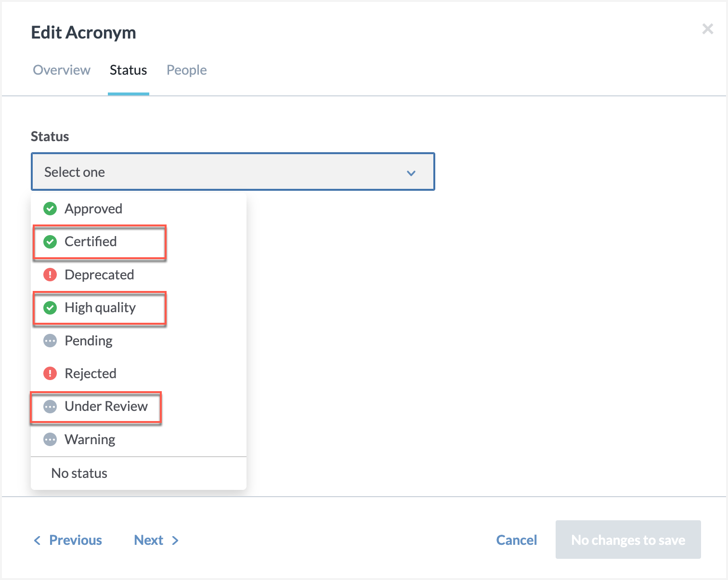Image resolution: width=728 pixels, height=580 pixels.
Task: Select No status option
Action: [139, 473]
